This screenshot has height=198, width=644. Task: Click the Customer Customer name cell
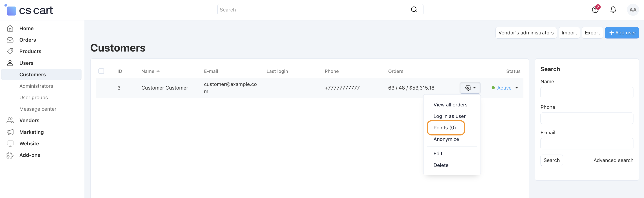[165, 88]
